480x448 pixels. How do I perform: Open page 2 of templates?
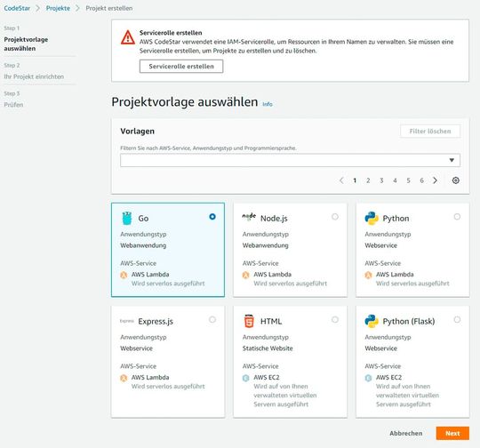368,180
